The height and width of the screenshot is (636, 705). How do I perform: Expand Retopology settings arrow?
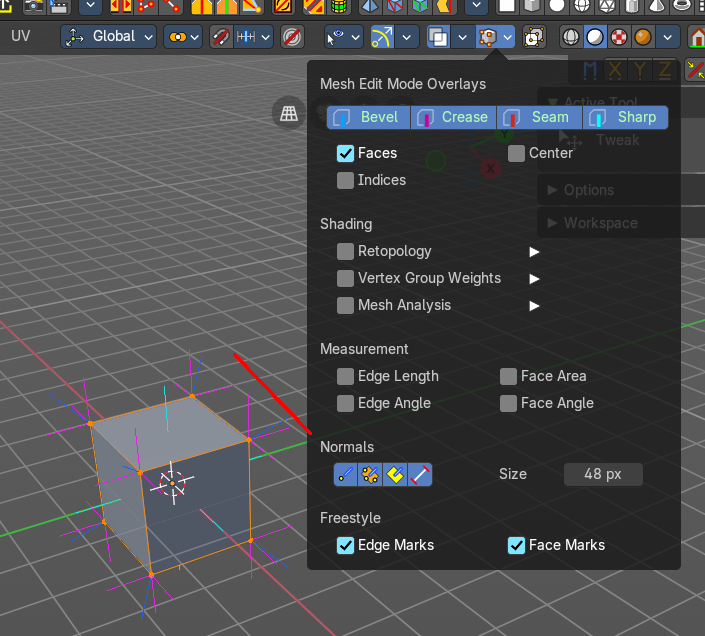534,252
